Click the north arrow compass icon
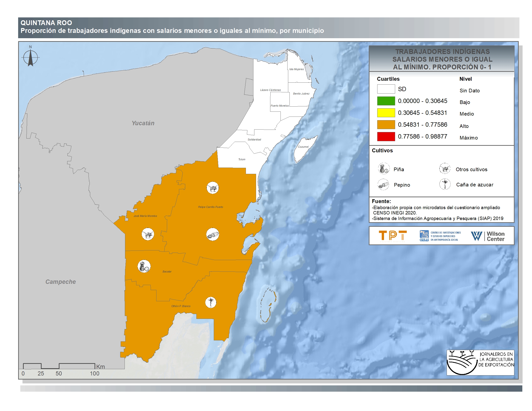The height and width of the screenshot is (411, 532). point(30,58)
